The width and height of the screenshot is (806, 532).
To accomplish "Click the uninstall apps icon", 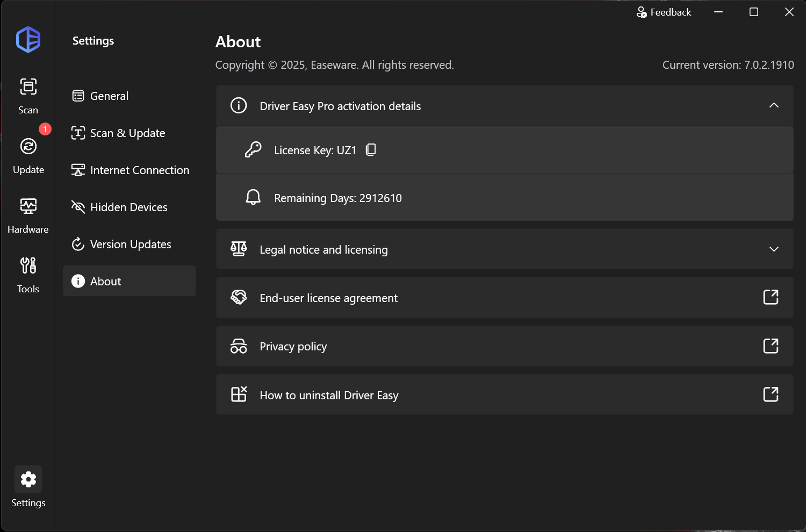I will [x=239, y=394].
